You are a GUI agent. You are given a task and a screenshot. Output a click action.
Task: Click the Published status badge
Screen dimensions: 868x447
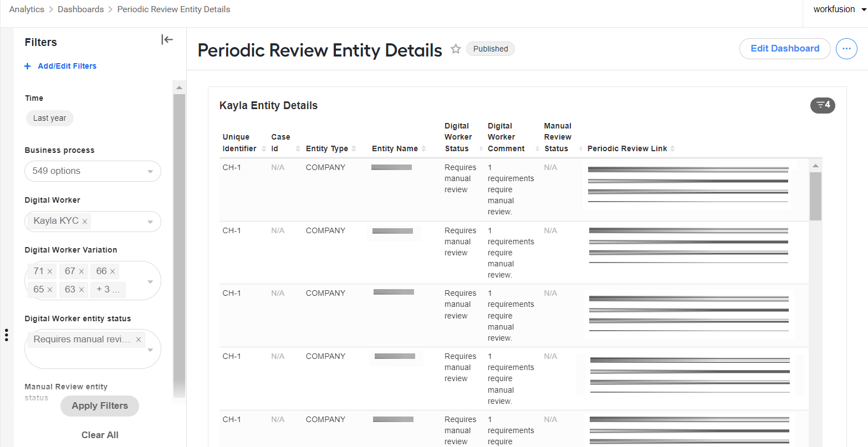[x=491, y=49]
